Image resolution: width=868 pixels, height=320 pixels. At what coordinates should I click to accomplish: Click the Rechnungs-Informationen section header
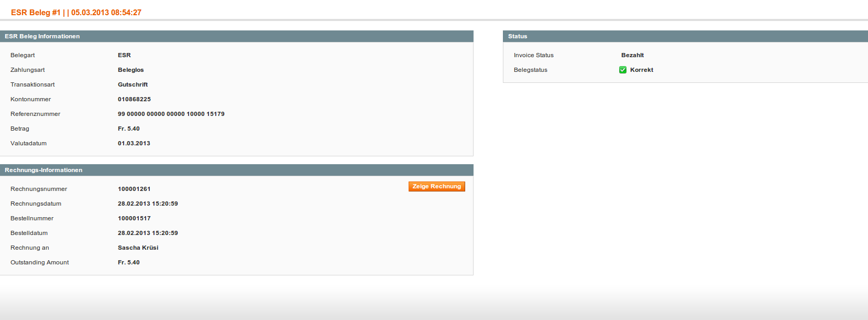point(43,170)
